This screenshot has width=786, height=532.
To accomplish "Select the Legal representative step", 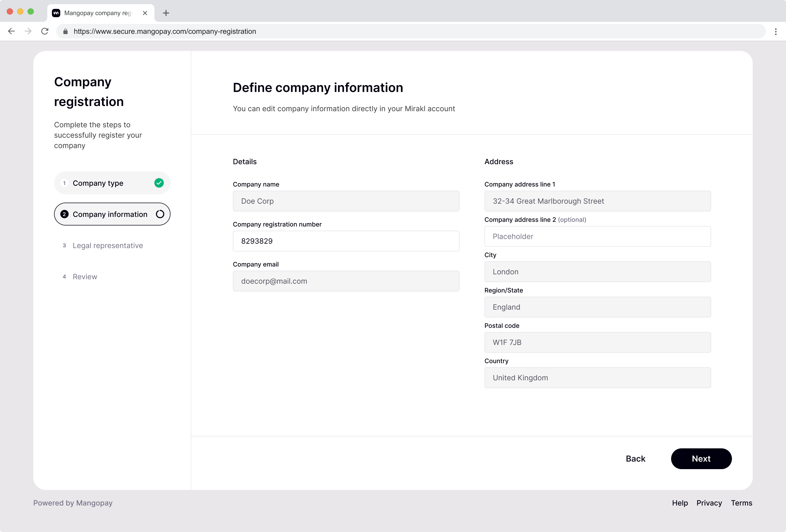I will pos(108,245).
